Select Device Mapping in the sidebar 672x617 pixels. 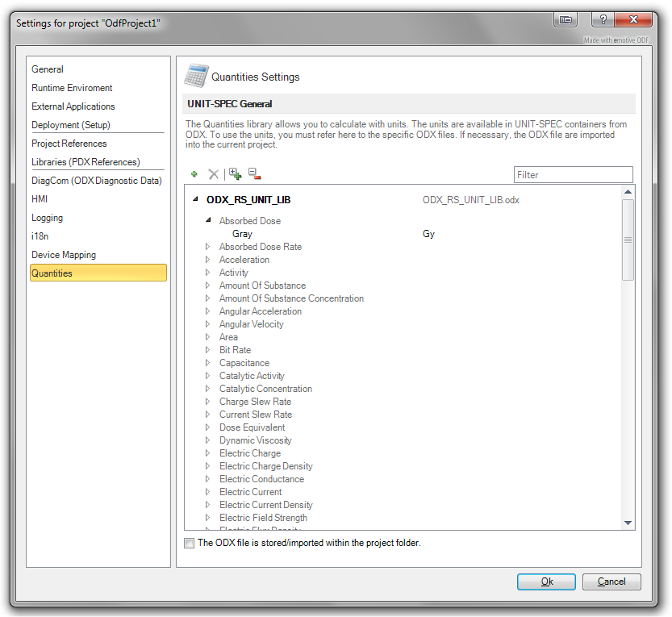pos(64,255)
